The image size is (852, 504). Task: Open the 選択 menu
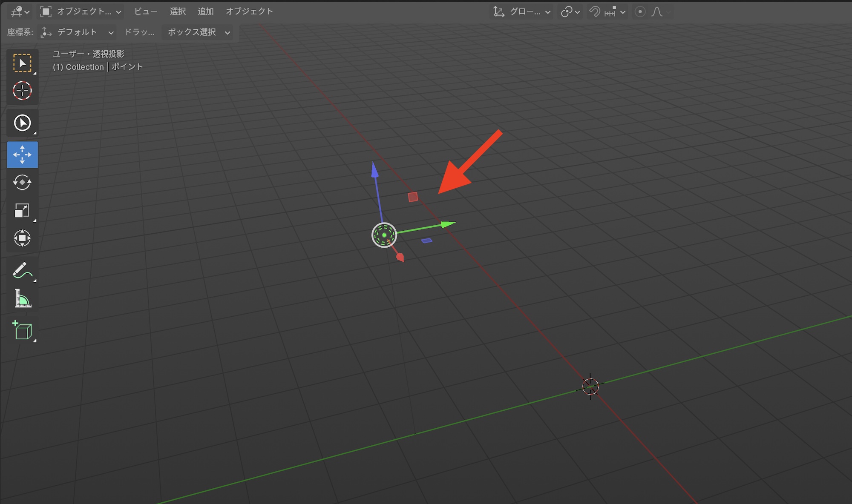pos(178,11)
